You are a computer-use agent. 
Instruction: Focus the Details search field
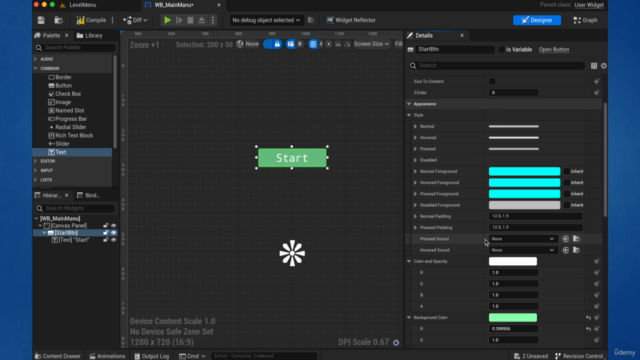pos(496,65)
